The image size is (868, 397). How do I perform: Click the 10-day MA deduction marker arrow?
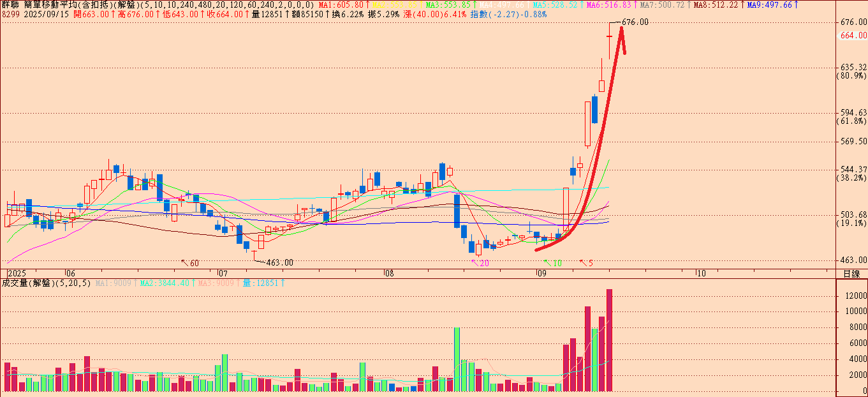(547, 262)
